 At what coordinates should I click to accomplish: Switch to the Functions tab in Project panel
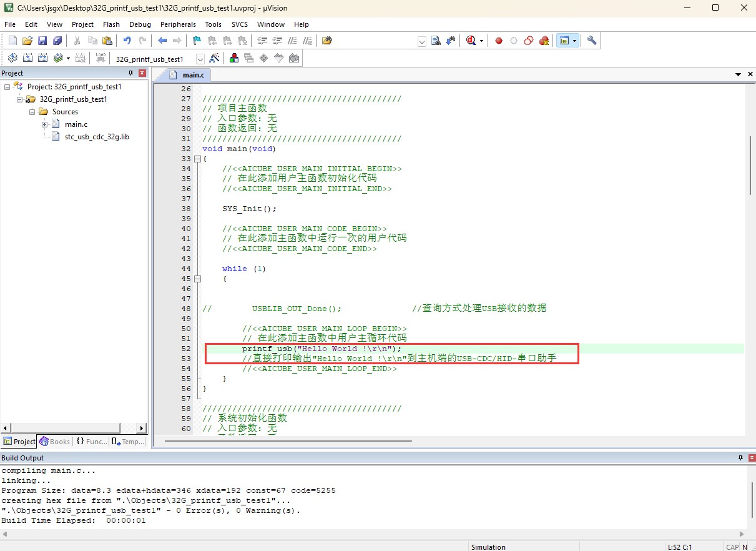point(92,442)
